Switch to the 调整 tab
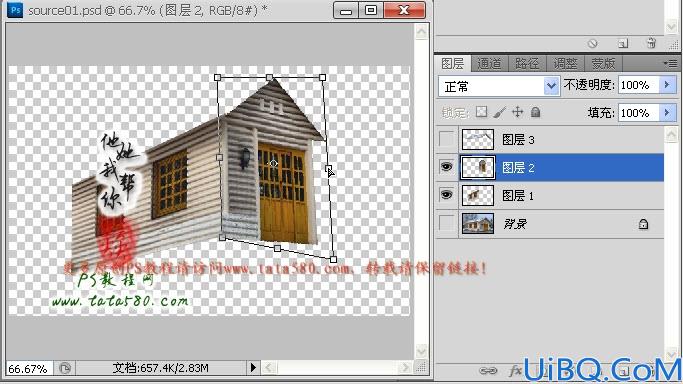This screenshot has height=384, width=683. click(x=565, y=64)
